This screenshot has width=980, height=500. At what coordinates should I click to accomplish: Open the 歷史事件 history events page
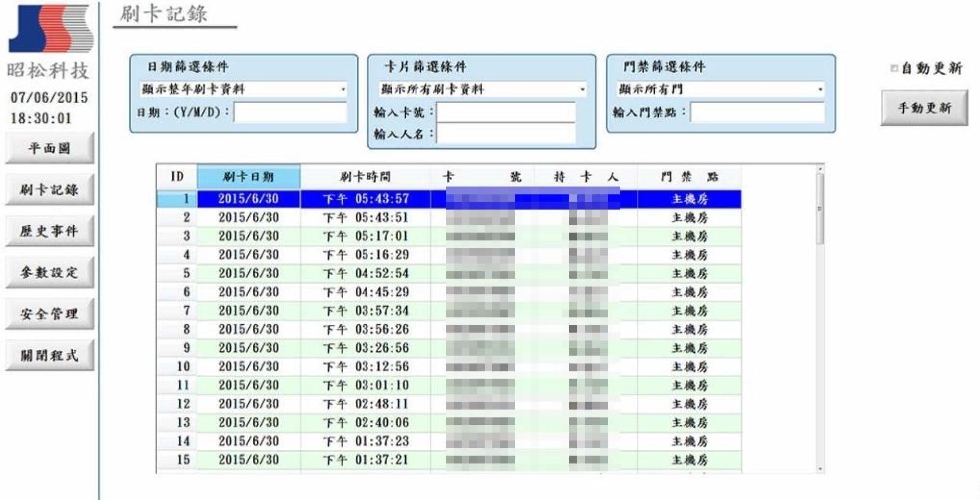click(x=49, y=230)
